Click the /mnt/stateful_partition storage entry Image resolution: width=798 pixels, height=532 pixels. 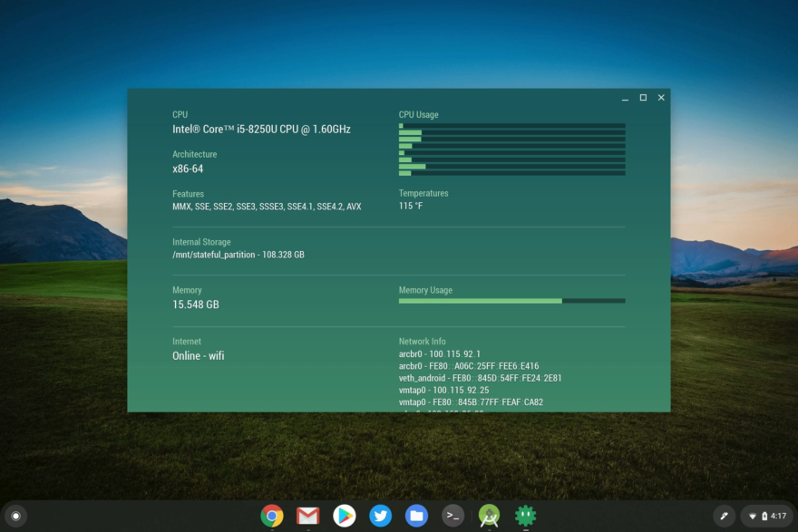click(238, 255)
